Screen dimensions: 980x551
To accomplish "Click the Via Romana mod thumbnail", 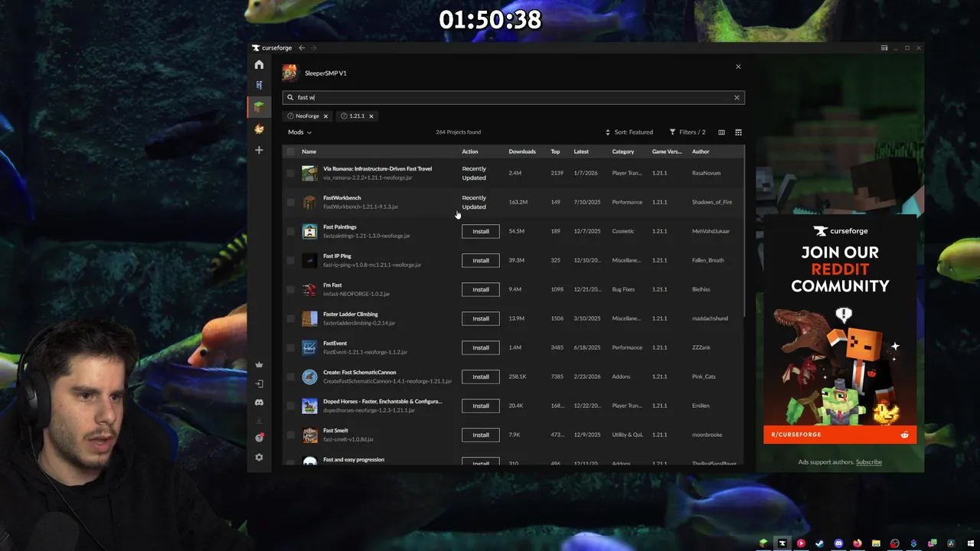I will pos(309,173).
